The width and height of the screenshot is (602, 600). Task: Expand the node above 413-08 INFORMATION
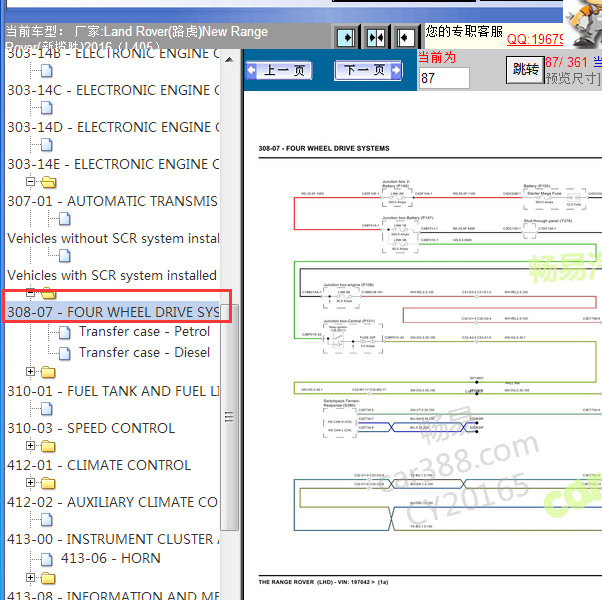click(30, 577)
